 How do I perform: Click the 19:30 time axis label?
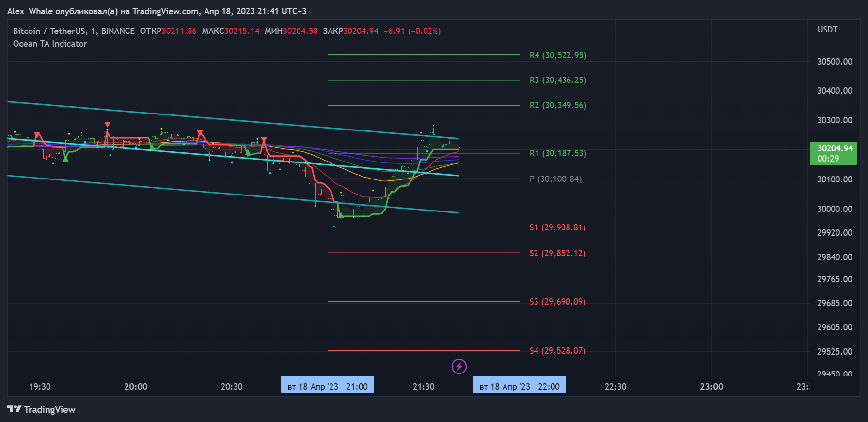pyautogui.click(x=40, y=387)
